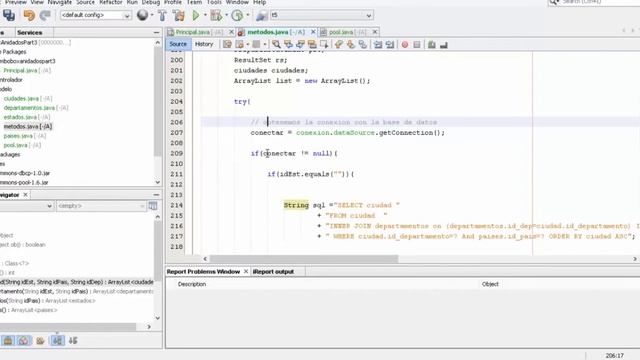Click the Build Project hammer icon
640x360 pixels.
162,16
